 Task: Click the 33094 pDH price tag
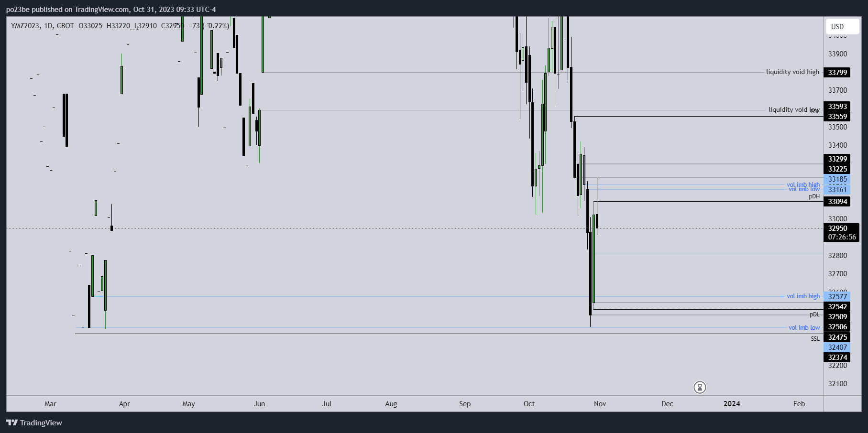(x=837, y=202)
